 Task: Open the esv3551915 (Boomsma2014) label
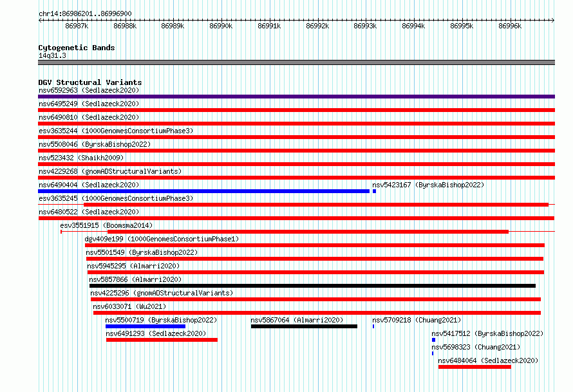(x=106, y=225)
